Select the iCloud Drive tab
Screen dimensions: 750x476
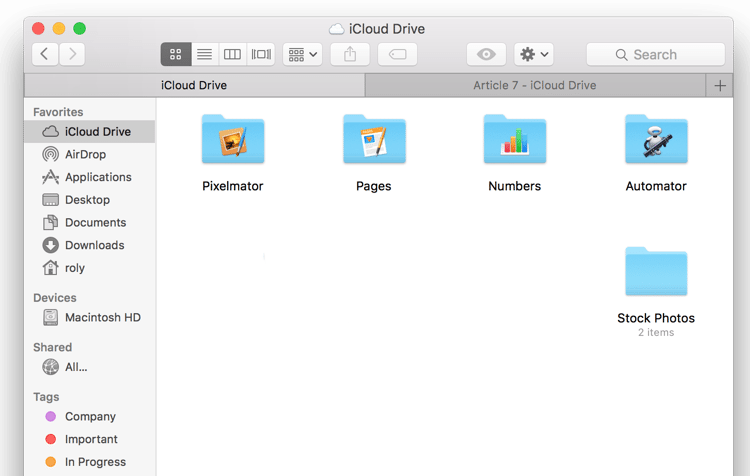click(194, 85)
